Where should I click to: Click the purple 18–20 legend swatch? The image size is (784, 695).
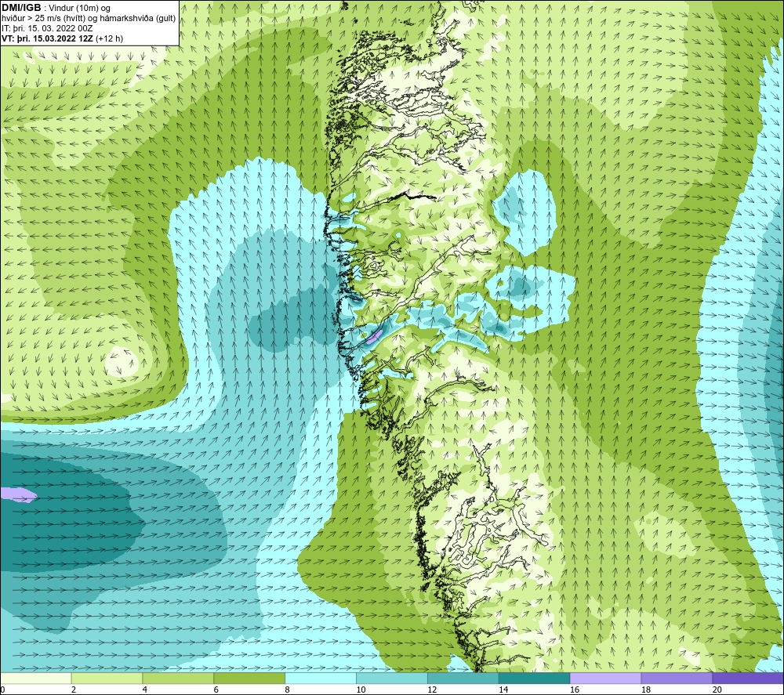coord(677,678)
